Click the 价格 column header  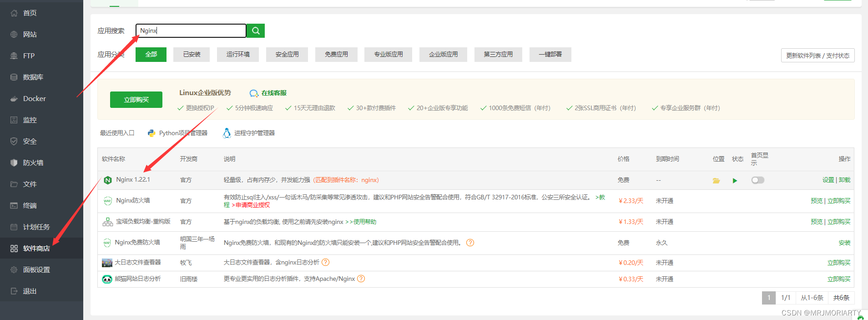point(623,159)
